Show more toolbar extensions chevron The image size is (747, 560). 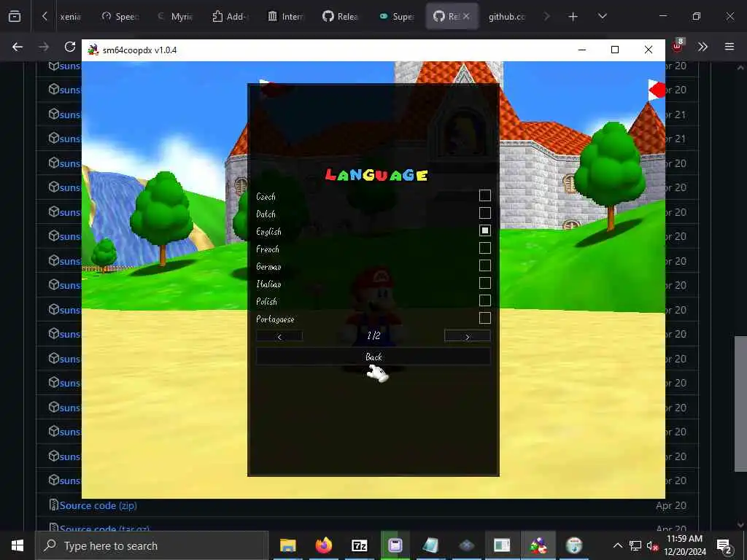[x=703, y=47]
